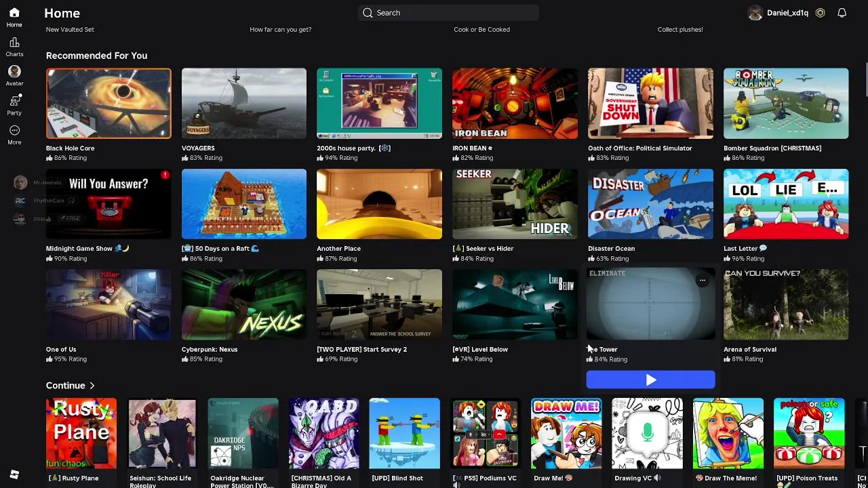Continue Podiums VC game
Viewport: 868px width, 488px height.
point(486,433)
